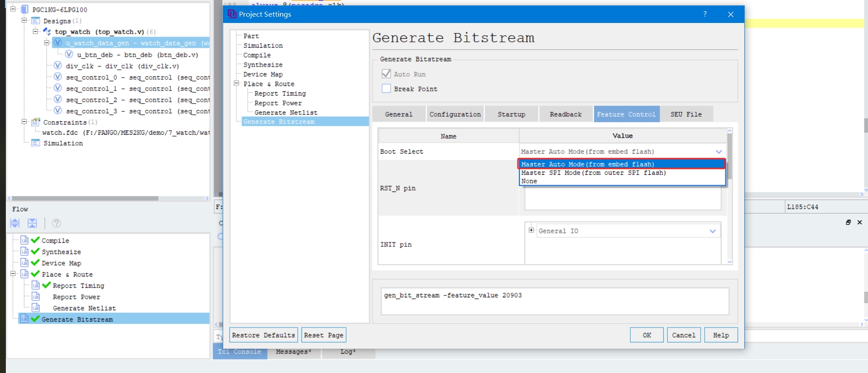Select Device Map in settings tree
Image resolution: width=868 pixels, height=373 pixels.
tap(263, 74)
